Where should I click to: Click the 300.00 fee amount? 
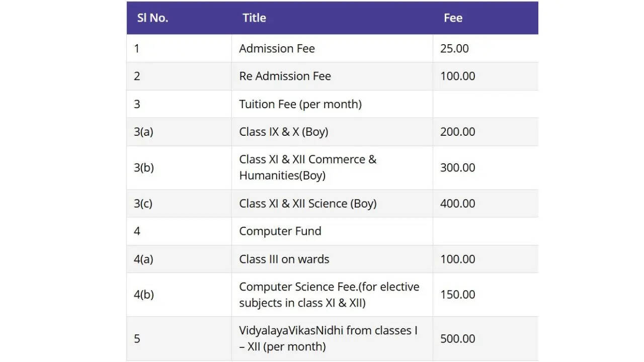pos(457,167)
